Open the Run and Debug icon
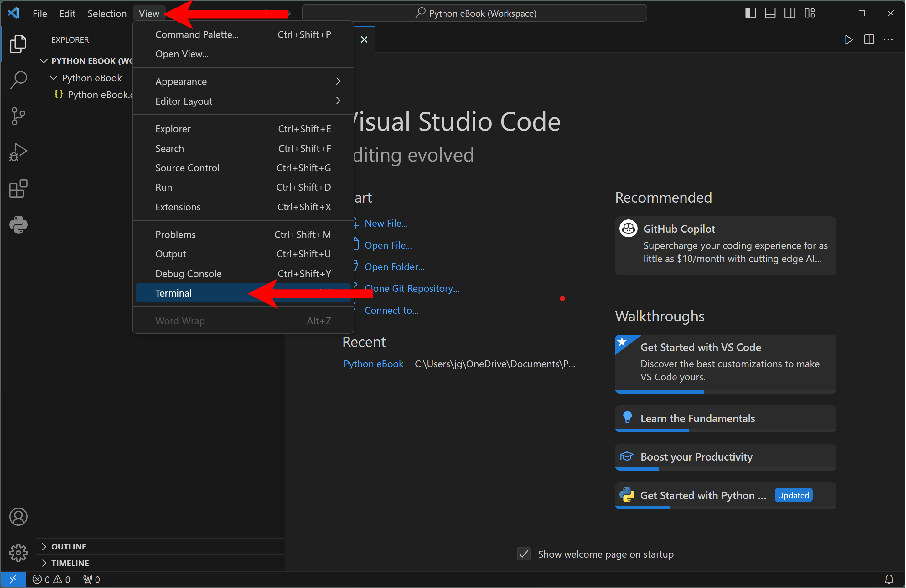This screenshot has height=588, width=906. tap(18, 152)
